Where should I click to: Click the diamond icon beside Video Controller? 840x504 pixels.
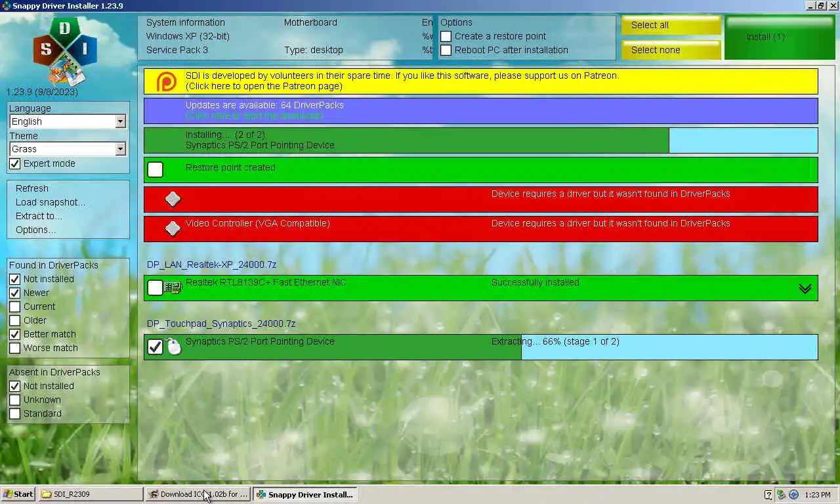(x=173, y=228)
